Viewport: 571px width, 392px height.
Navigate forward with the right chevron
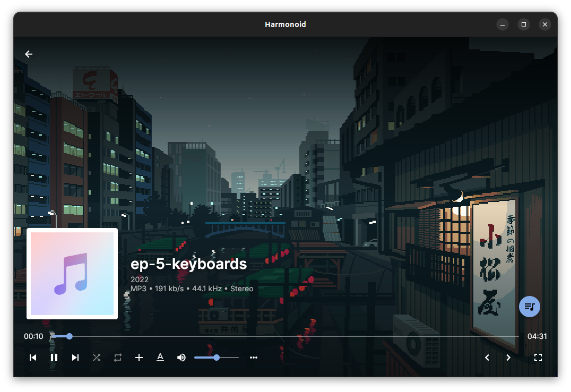click(x=508, y=357)
